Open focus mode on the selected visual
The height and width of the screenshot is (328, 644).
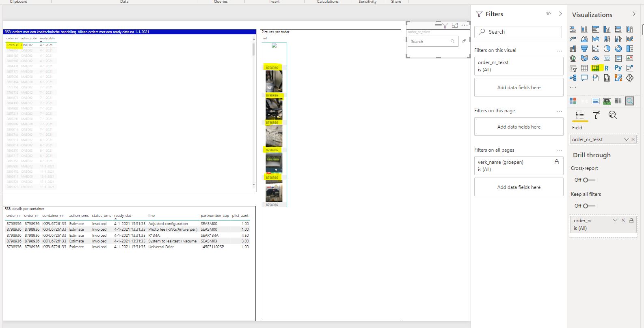pyautogui.click(x=455, y=25)
